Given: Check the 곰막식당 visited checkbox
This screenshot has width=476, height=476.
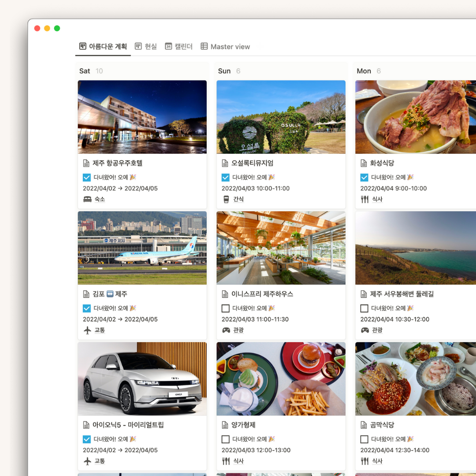Looking at the screenshot, I should coord(364,439).
